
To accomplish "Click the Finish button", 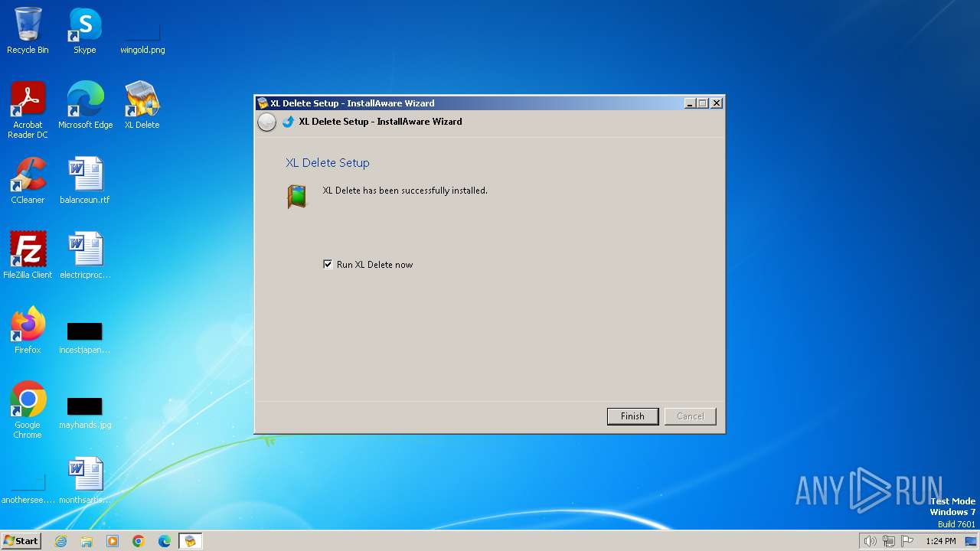I will 632,416.
